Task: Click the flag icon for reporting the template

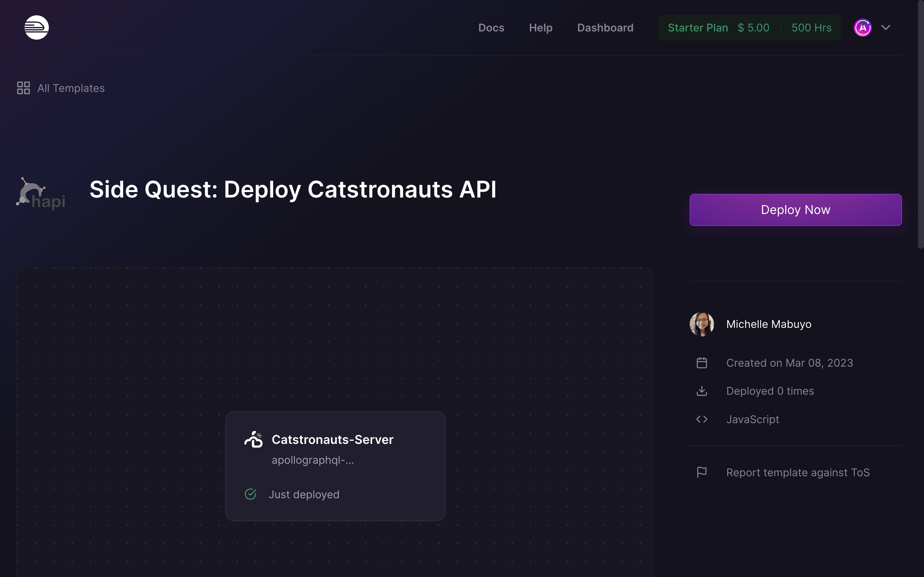Action: point(702,472)
